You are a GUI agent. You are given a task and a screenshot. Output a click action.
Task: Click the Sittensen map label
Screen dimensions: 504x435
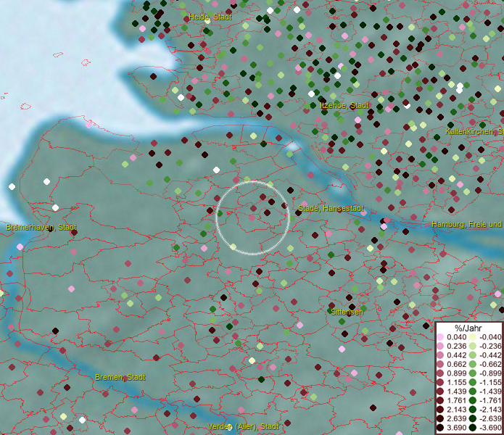[x=347, y=312]
